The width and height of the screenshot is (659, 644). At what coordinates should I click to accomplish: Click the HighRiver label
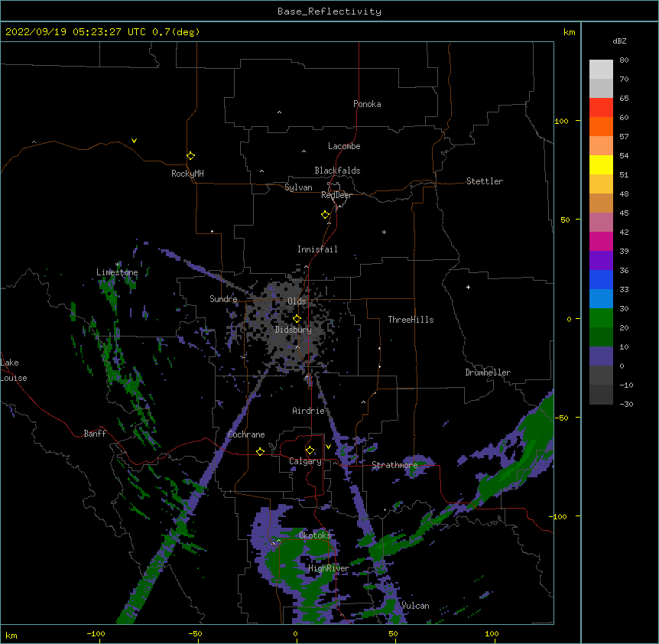(329, 568)
